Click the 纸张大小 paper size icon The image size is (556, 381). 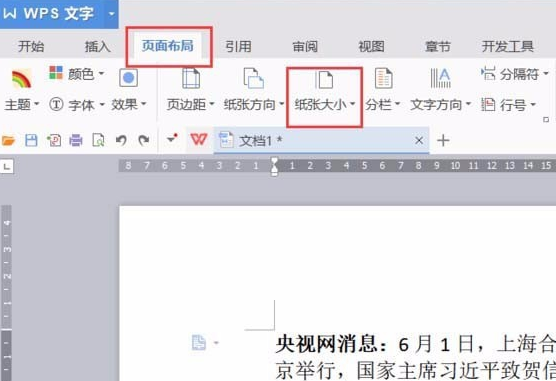tap(324, 79)
